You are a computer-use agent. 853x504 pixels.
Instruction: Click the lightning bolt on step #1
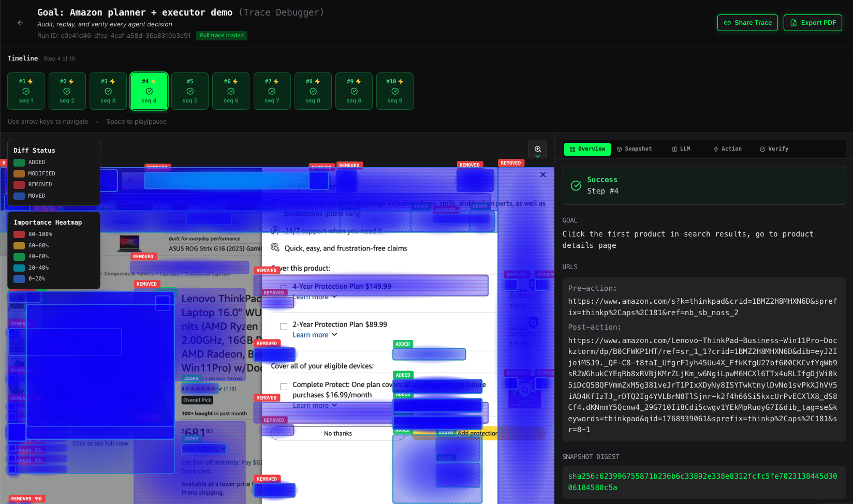(x=31, y=82)
